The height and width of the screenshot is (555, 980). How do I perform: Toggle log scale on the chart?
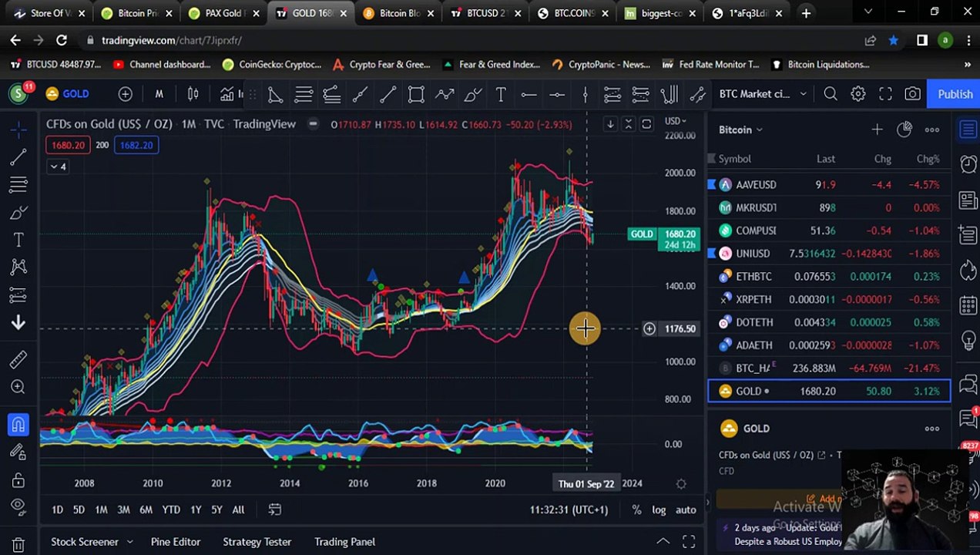(x=659, y=510)
